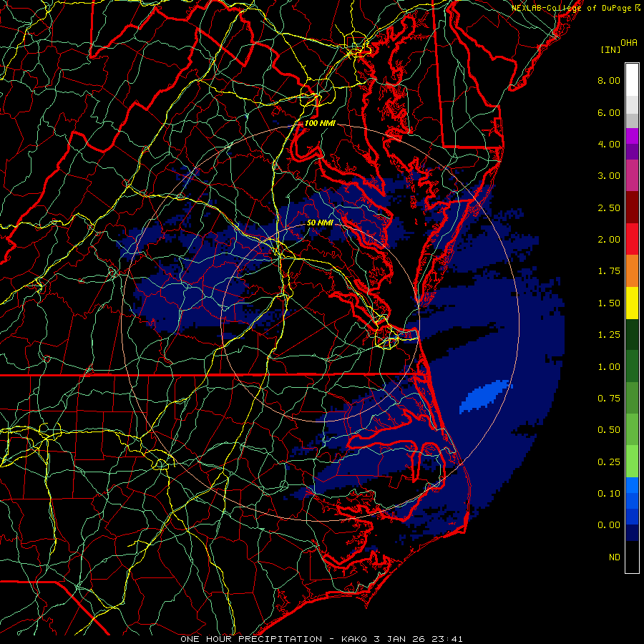Screen dimensions: 644x644
Task: Click the light blue precipitation patch offshore
Action: click(485, 396)
